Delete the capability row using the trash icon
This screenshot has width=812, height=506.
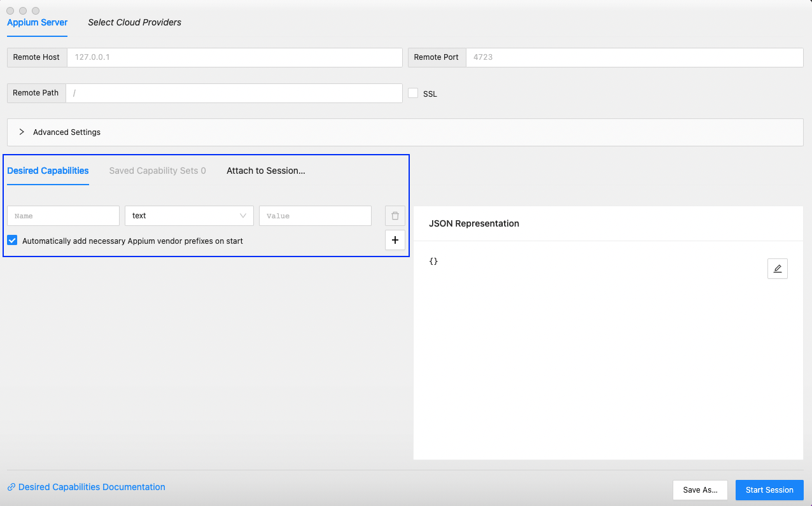[x=395, y=215]
